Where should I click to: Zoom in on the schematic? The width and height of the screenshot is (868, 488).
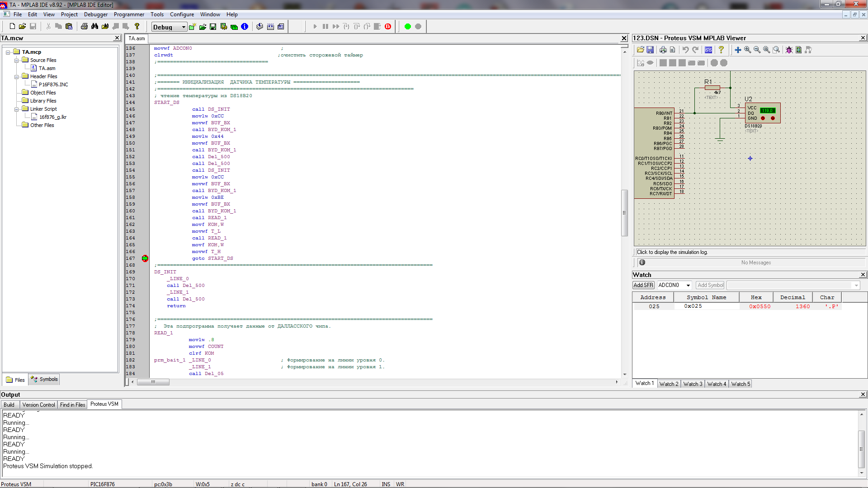pyautogui.click(x=748, y=50)
